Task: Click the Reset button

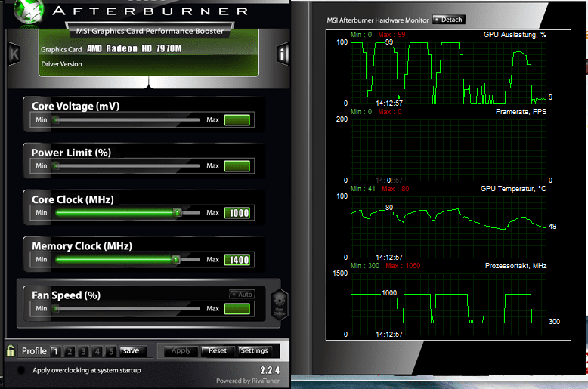Action: point(218,350)
